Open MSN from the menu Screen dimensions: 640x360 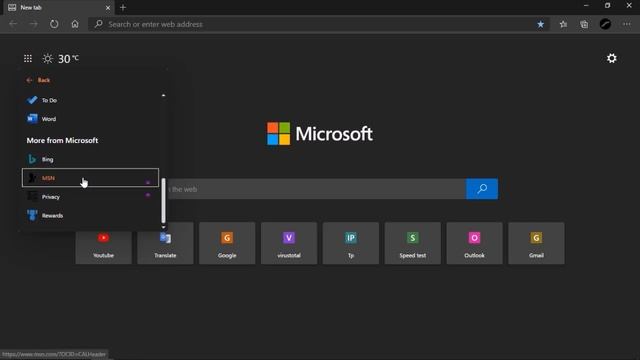pyautogui.click(x=90, y=178)
